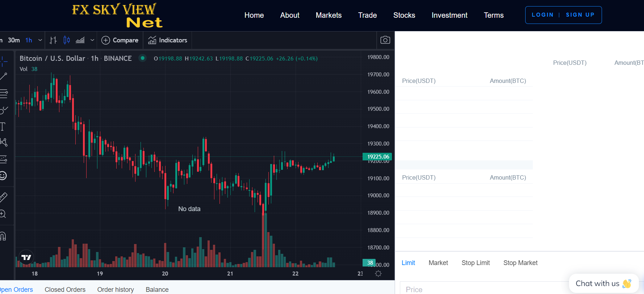Image resolution: width=644 pixels, height=294 pixels.
Task: Click the 19500.00 price scale label
Action: [x=378, y=109]
